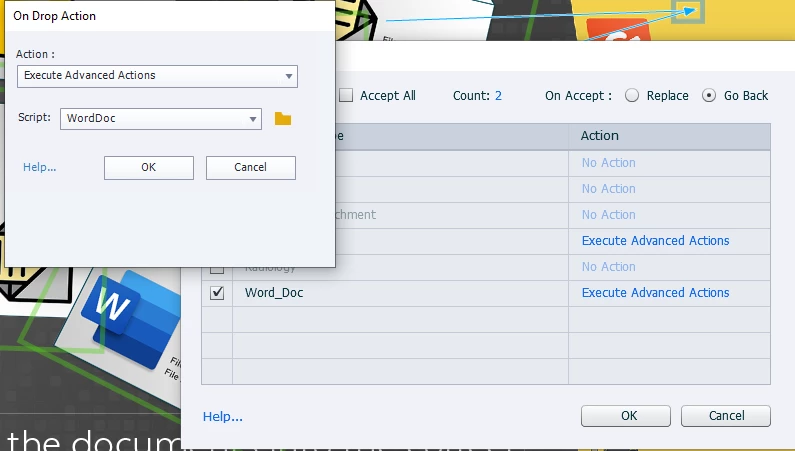The width and height of the screenshot is (795, 451).
Task: Select the Word_Doc row name
Action: pos(274,293)
